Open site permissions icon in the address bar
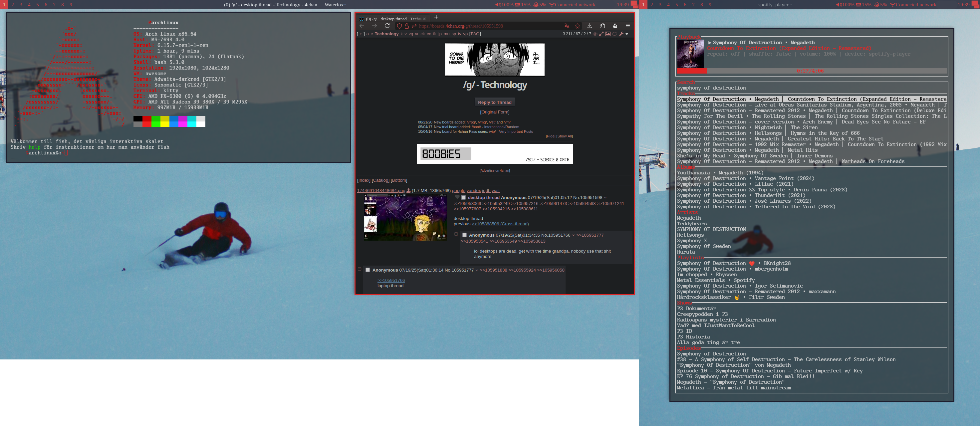 414,26
